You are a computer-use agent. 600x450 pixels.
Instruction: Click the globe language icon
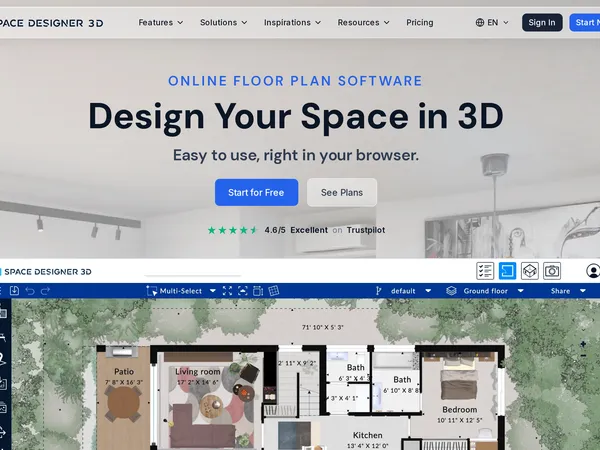coord(480,23)
